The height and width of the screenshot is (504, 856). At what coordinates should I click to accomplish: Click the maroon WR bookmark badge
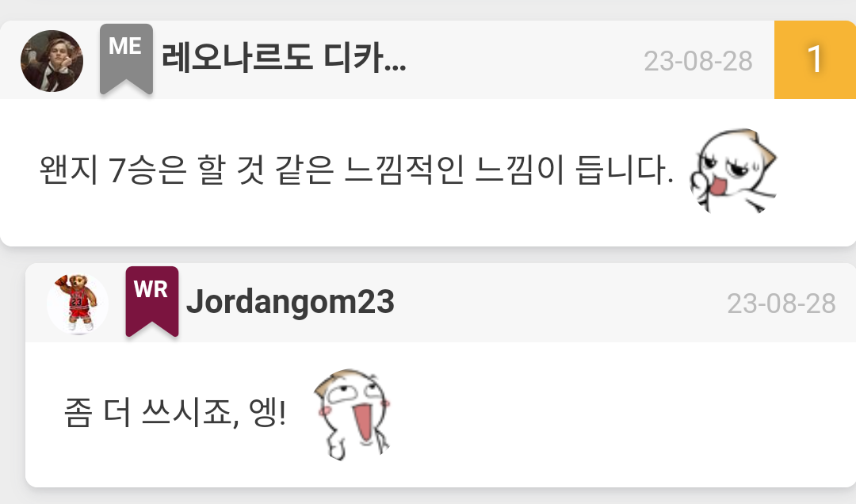(151, 301)
